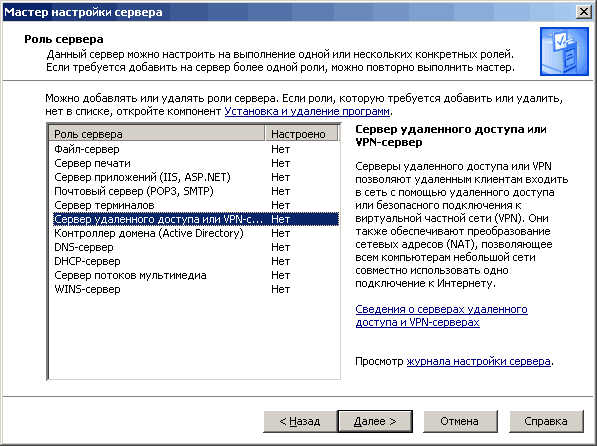597x446 pixels.
Task: Close the server configuration wizard window
Action: coord(584,12)
